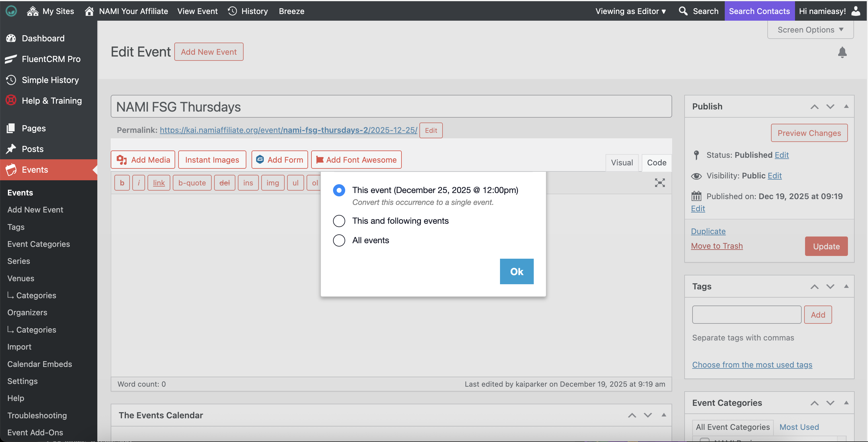Click the Simple History clock icon

[x=11, y=80]
